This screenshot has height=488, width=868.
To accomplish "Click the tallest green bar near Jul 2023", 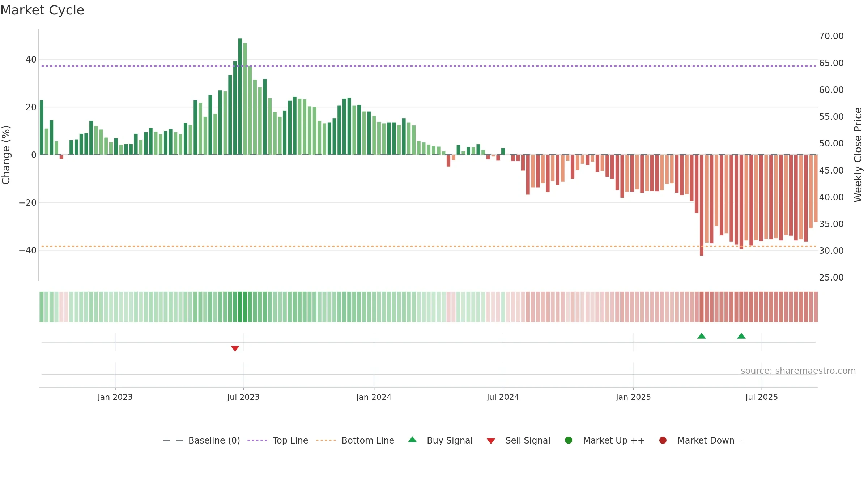I will tap(240, 97).
